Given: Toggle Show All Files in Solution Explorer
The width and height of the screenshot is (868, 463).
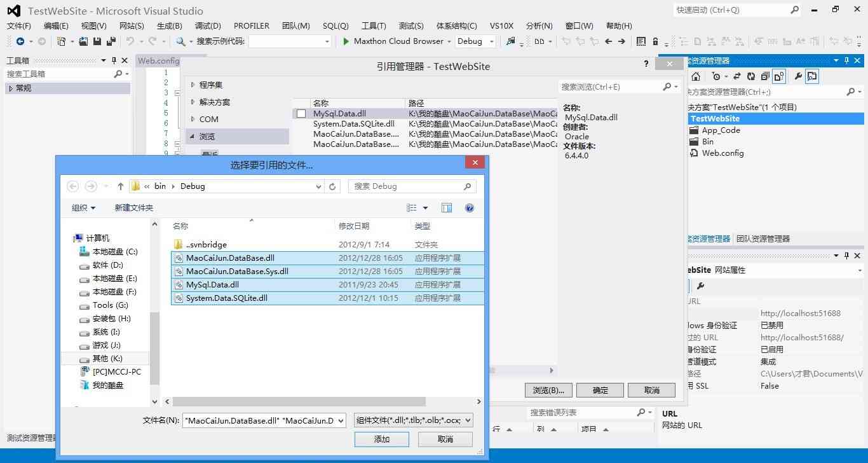Looking at the screenshot, I should (x=780, y=76).
